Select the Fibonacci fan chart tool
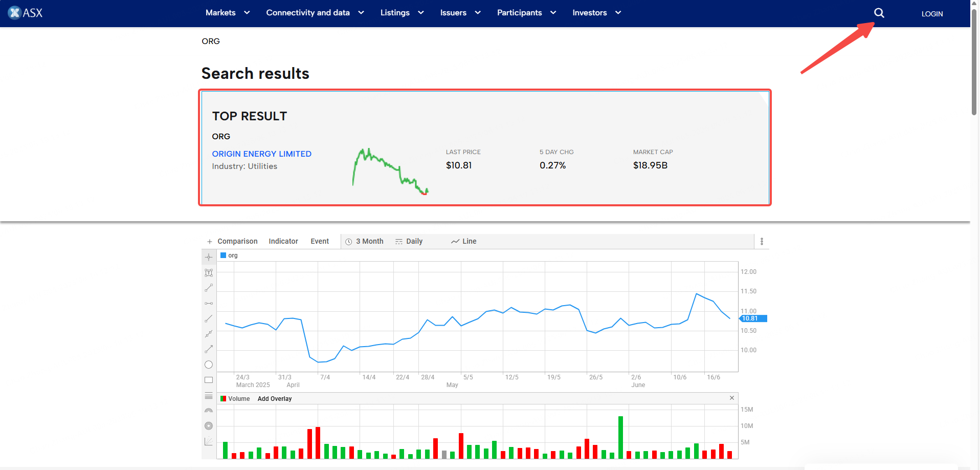The width and height of the screenshot is (980, 470). pos(209,441)
